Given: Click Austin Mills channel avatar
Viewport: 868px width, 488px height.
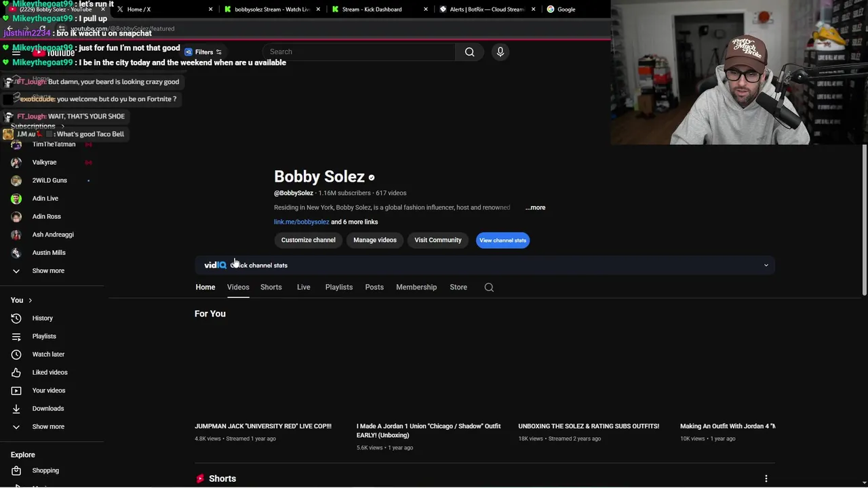Looking at the screenshot, I should [x=16, y=253].
